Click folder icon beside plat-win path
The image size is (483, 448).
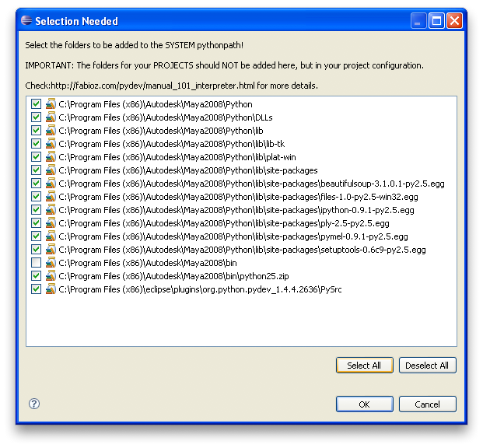click(51, 157)
